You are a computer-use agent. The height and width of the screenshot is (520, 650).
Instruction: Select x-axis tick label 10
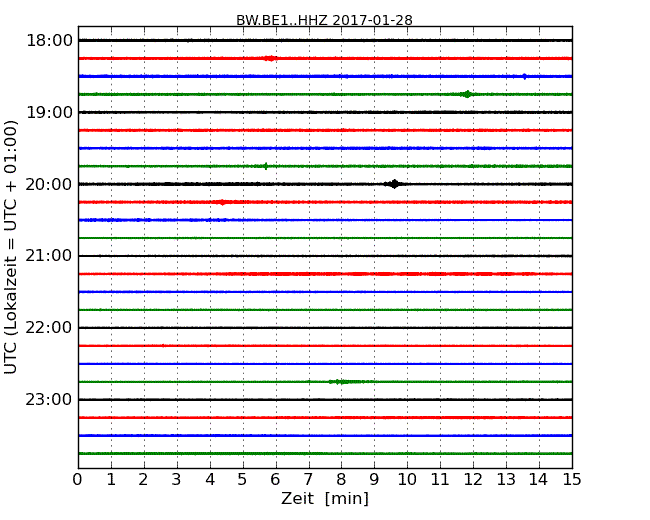click(407, 479)
